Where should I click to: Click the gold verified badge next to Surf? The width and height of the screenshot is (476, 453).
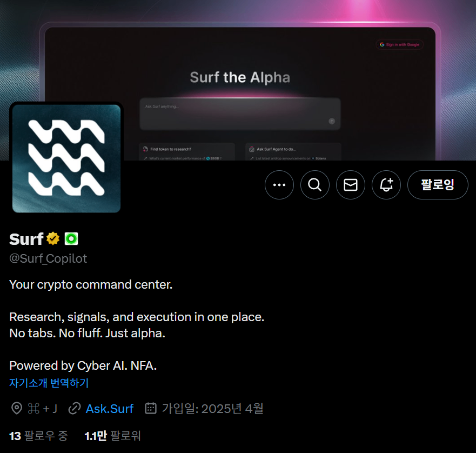[x=53, y=238]
